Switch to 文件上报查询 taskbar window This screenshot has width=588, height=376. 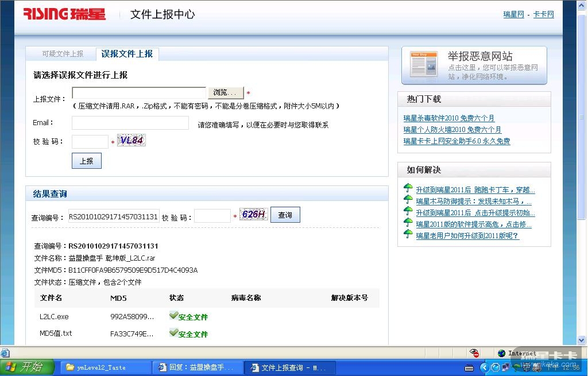[289, 368]
